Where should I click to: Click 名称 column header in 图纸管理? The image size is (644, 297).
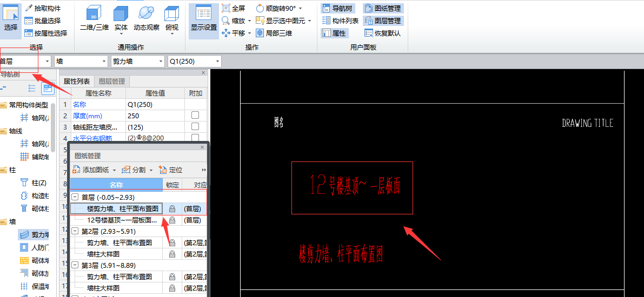pyautogui.click(x=117, y=185)
